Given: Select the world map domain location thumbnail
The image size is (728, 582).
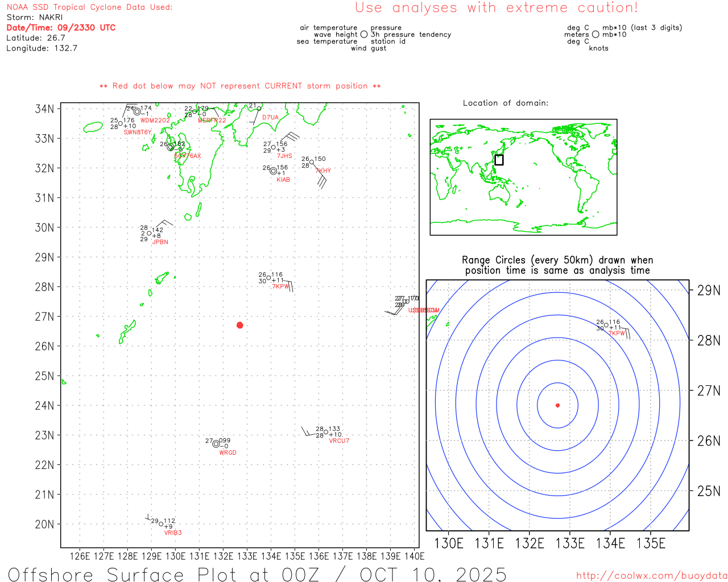Looking at the screenshot, I should coord(523,177).
